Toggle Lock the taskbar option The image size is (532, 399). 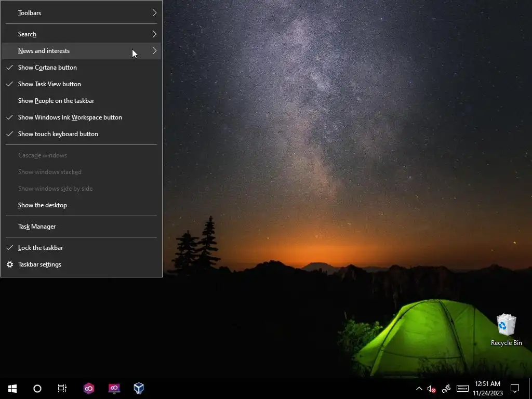[x=82, y=248]
